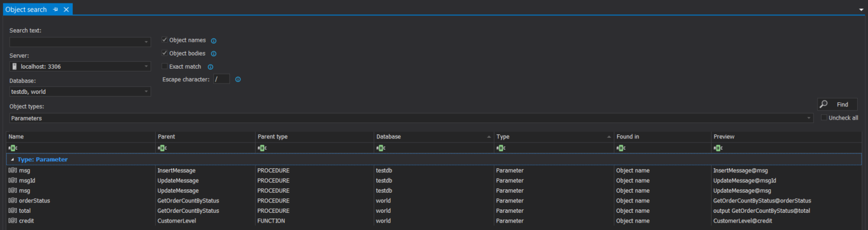868x230 pixels.
Task: Click parameter icon of orderStatus row
Action: coord(13,201)
